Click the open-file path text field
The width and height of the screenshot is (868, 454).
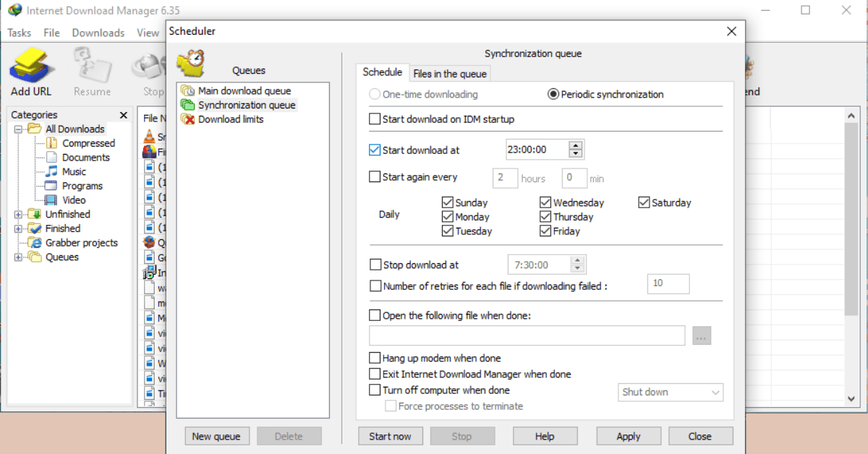[x=527, y=335]
